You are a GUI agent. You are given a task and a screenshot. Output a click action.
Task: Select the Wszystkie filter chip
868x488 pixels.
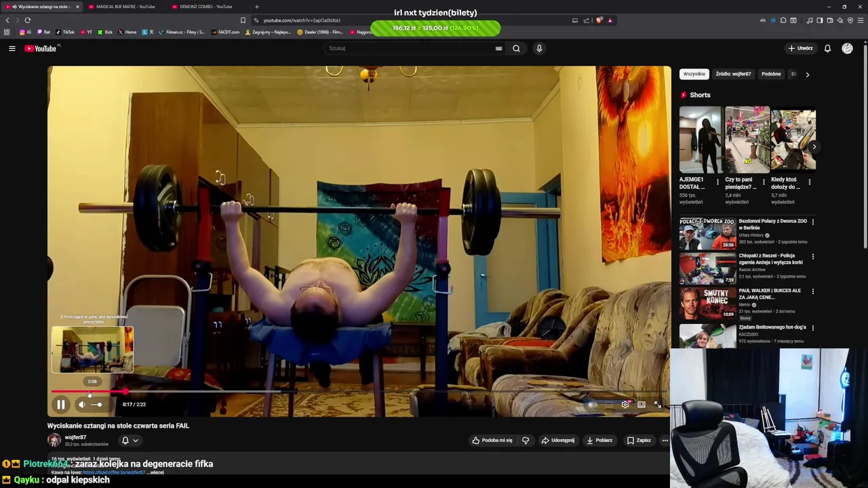point(694,74)
